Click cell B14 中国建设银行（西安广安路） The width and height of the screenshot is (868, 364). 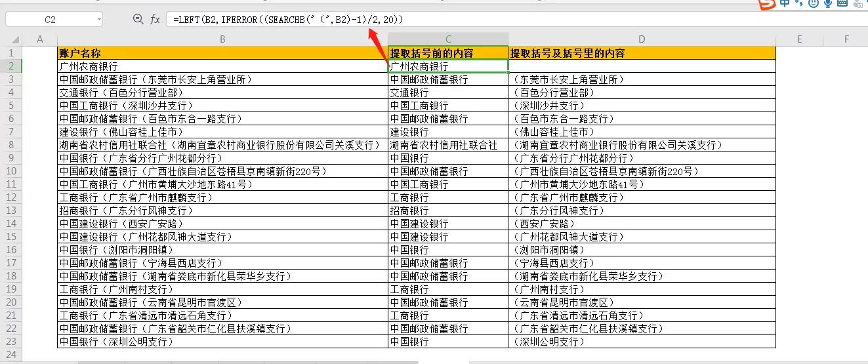point(222,224)
